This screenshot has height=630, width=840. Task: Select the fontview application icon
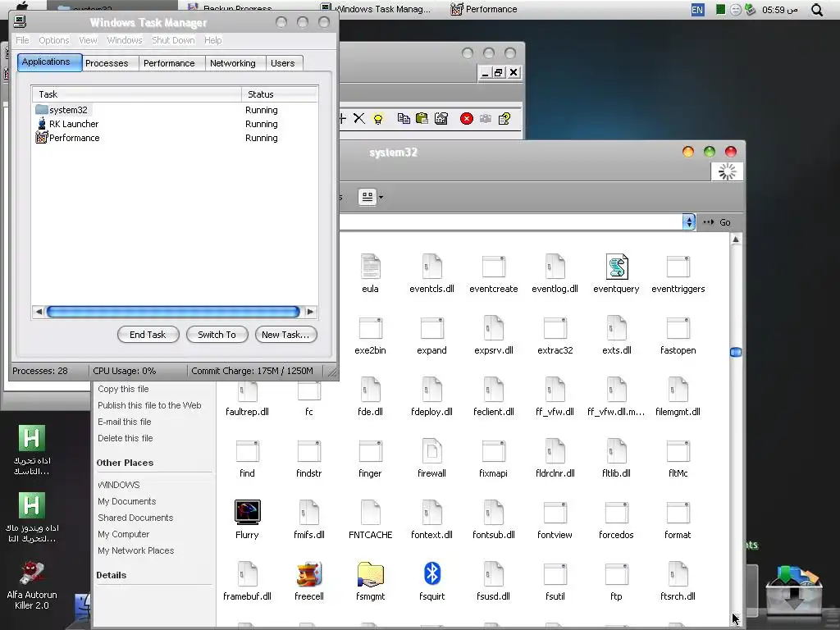click(x=555, y=512)
